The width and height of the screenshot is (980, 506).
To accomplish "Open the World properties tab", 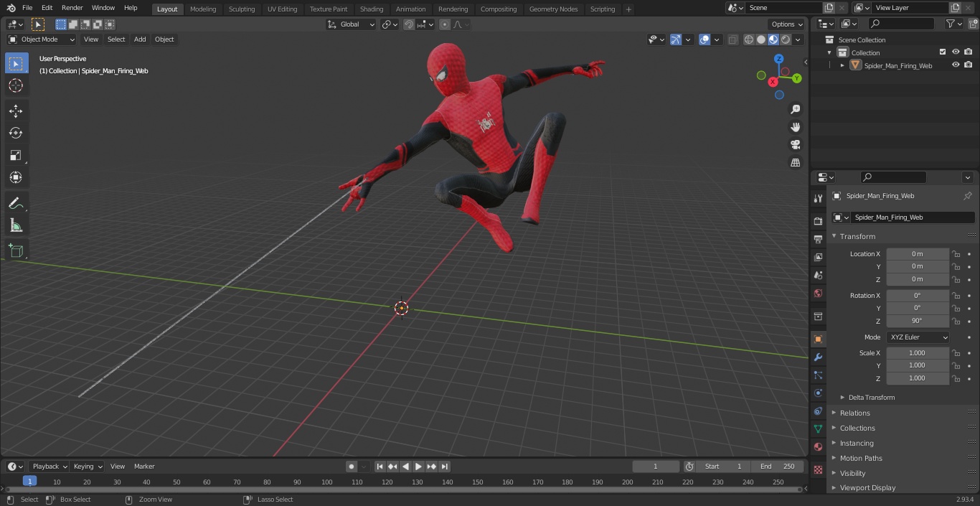I will (x=818, y=293).
